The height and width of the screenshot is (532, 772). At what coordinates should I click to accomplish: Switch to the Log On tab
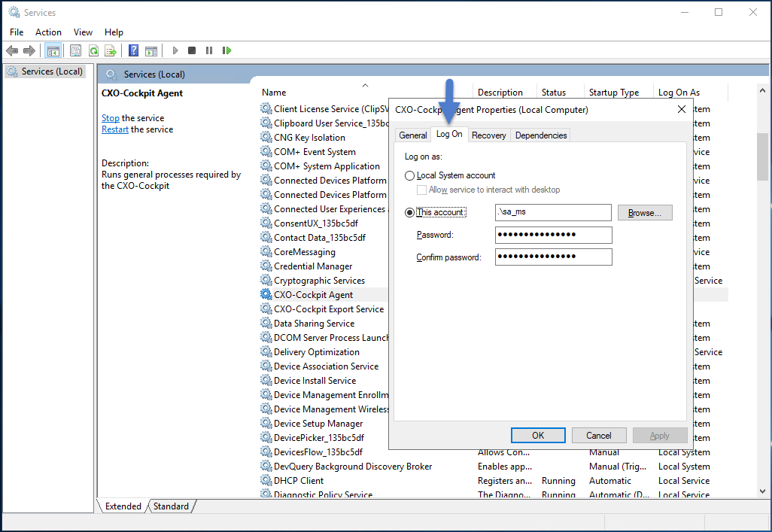click(x=449, y=134)
